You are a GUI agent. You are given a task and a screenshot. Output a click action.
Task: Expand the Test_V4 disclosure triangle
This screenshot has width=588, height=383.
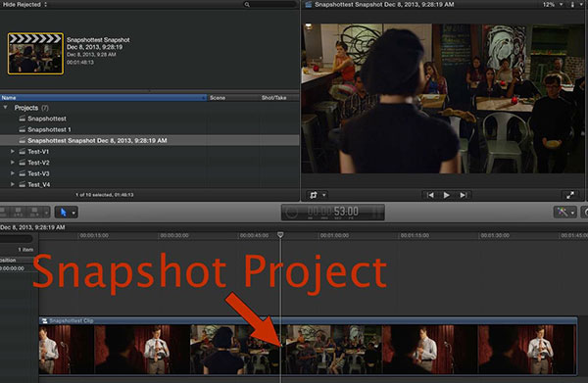pos(13,184)
